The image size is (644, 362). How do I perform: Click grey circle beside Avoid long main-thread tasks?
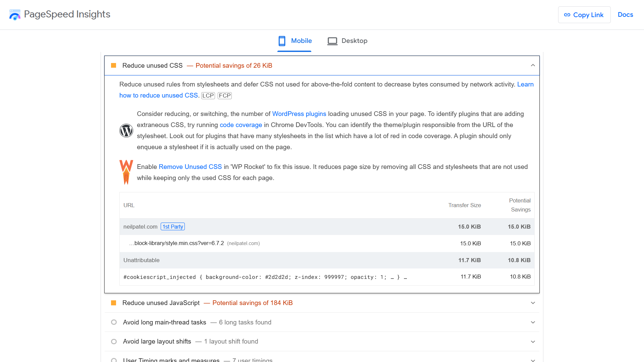click(114, 322)
